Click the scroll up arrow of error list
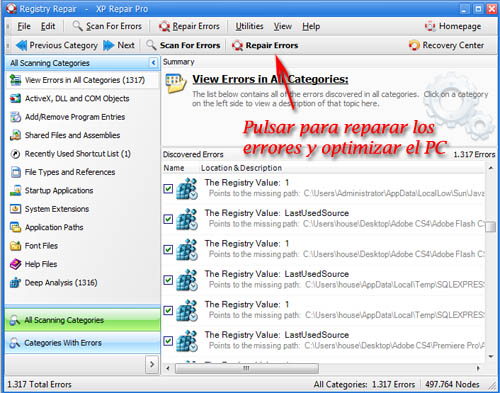Screen dimensions: 500x393 point(491,168)
